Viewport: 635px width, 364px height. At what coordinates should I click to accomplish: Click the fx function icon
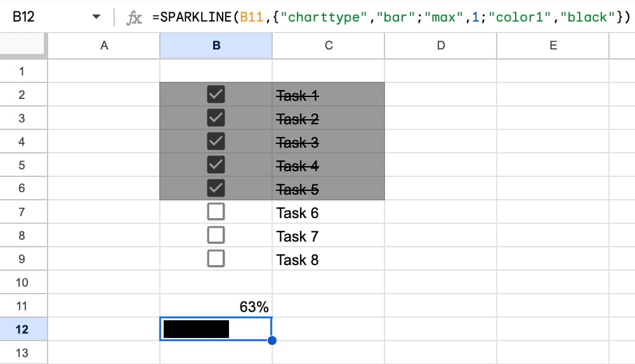pyautogui.click(x=134, y=18)
